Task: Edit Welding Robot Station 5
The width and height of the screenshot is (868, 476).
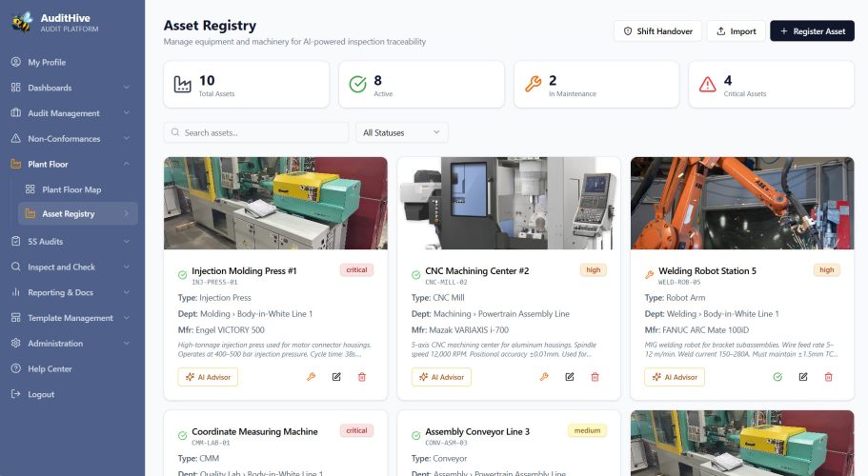Action: coord(803,377)
